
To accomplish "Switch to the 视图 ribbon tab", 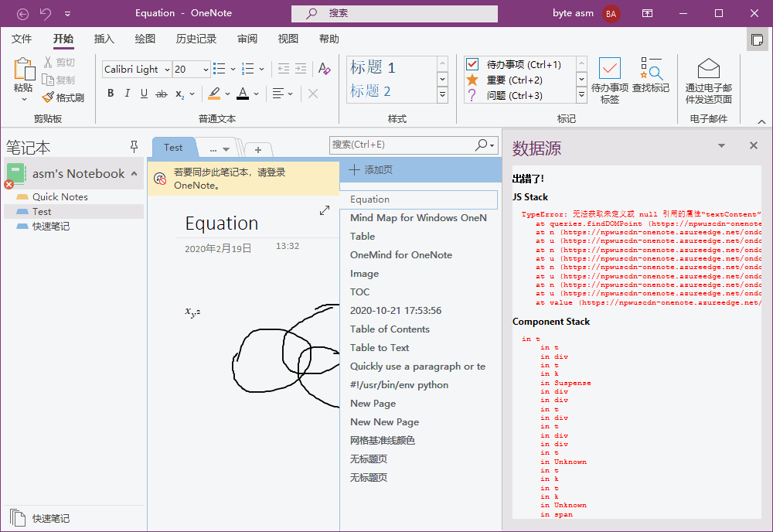I will tap(288, 39).
